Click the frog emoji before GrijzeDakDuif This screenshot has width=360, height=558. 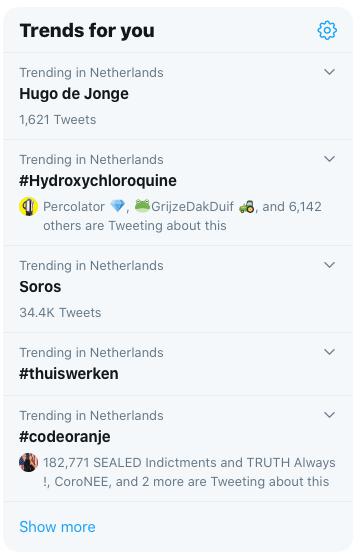(x=142, y=206)
